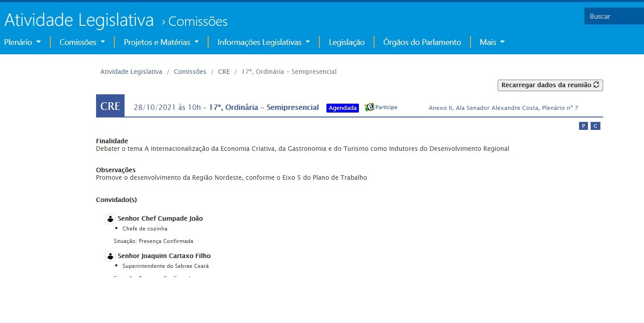Go to Legislação menu item
Viewport: 644px width, 323px height.
(346, 42)
